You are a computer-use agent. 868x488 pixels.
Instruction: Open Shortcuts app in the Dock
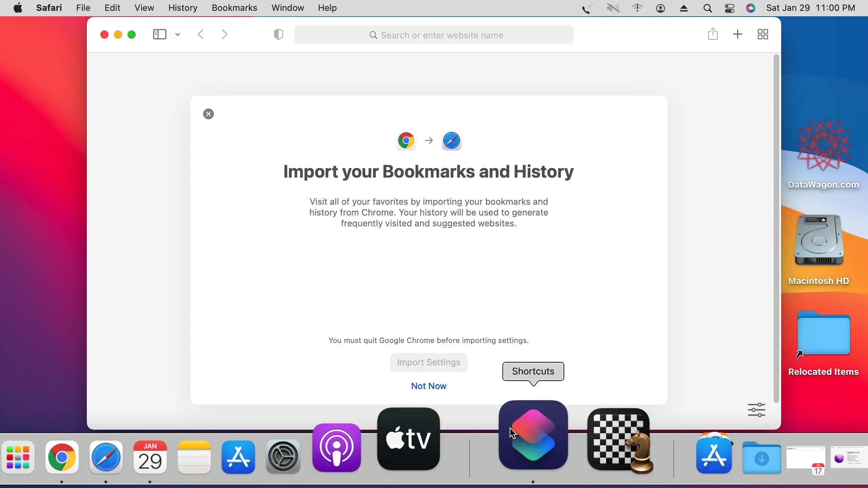pyautogui.click(x=533, y=435)
